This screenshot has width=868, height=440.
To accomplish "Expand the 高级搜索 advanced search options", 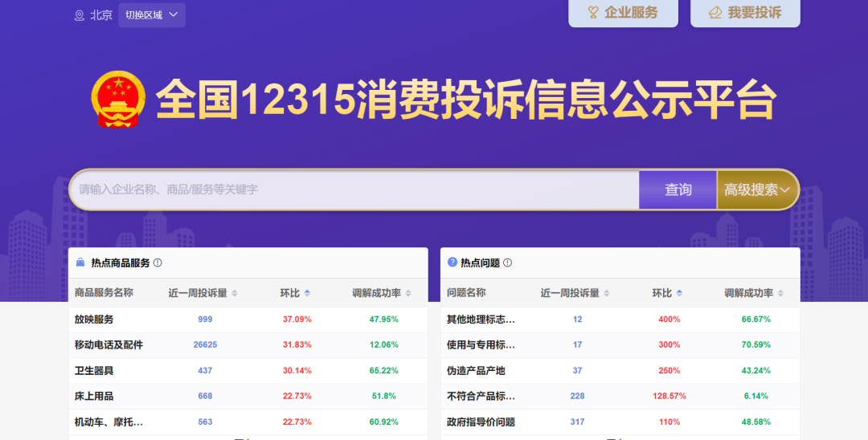I will coord(757,189).
